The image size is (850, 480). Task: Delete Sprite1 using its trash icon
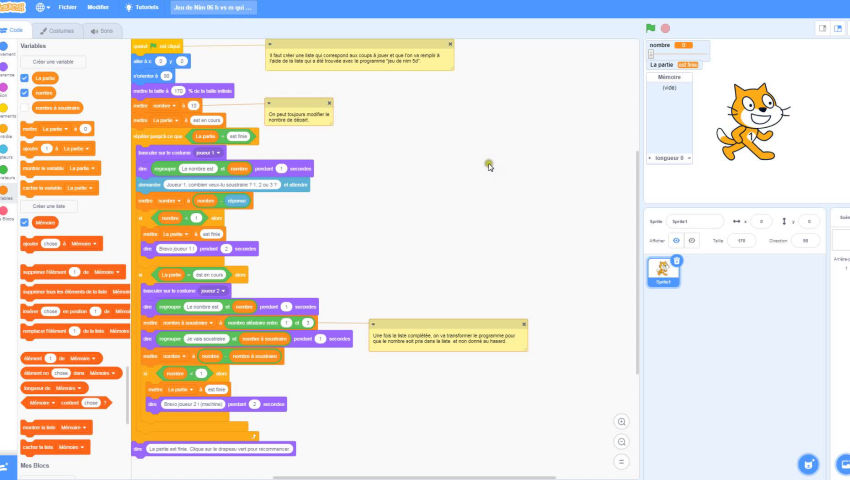coord(676,261)
